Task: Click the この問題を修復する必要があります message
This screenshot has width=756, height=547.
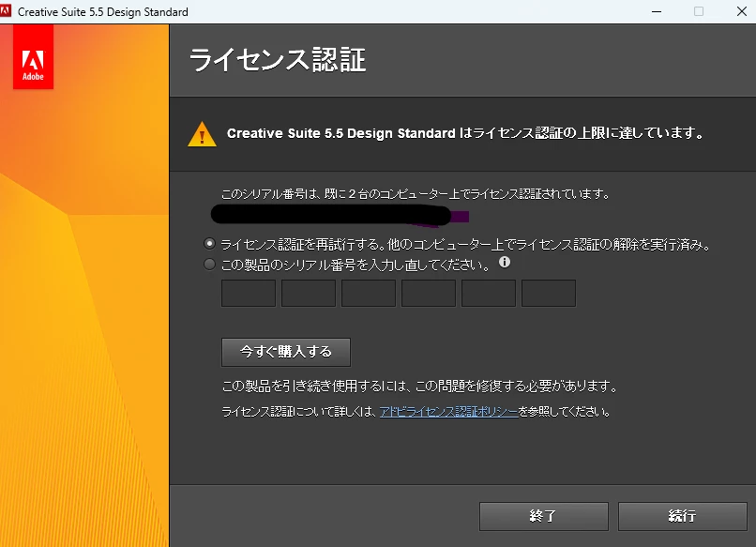Action: [x=419, y=386]
